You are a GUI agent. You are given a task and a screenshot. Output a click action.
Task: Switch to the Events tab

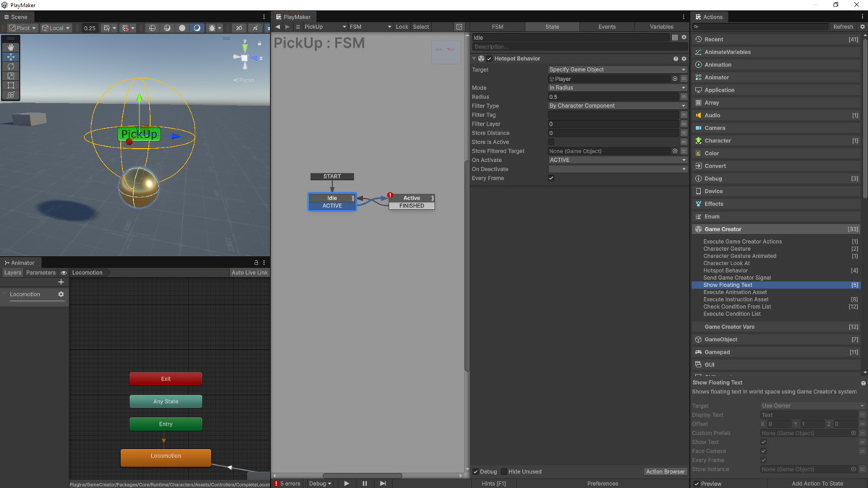(x=607, y=27)
